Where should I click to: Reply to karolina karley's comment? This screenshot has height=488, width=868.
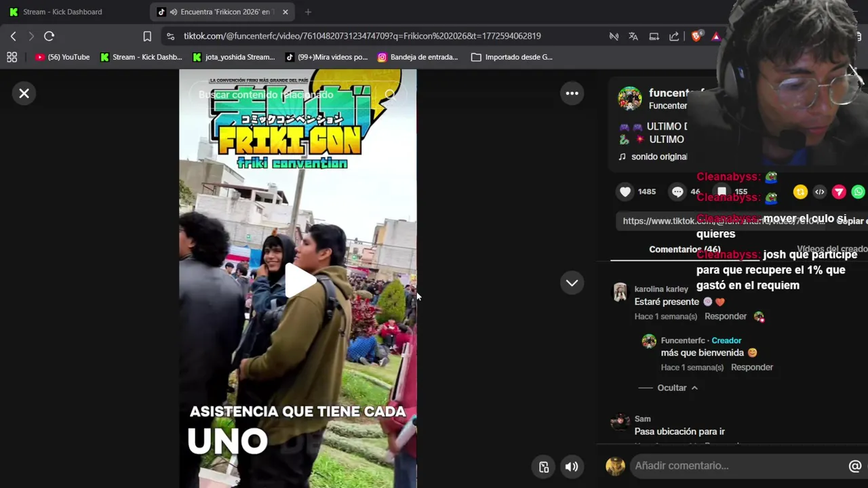(725, 317)
